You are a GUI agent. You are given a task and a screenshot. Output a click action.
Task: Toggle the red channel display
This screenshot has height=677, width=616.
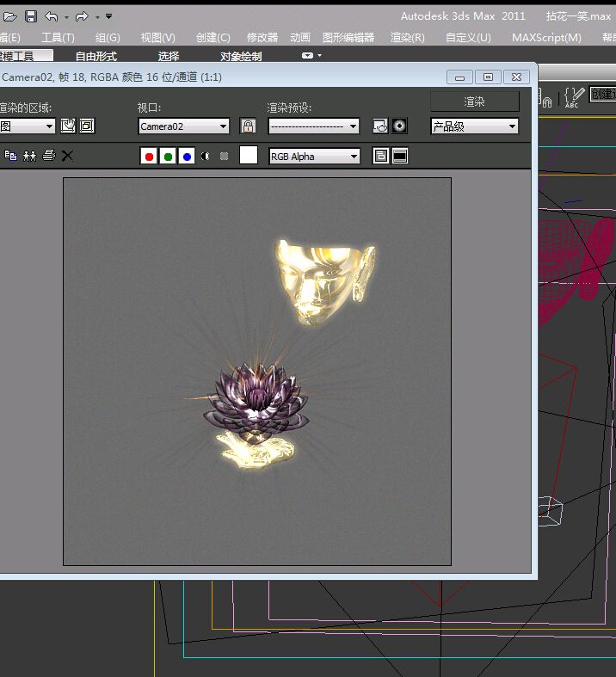[149, 156]
